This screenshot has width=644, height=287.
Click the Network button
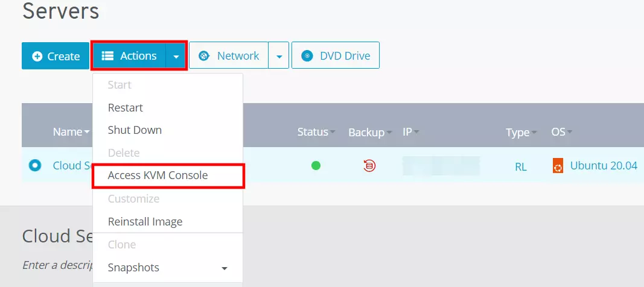(229, 55)
